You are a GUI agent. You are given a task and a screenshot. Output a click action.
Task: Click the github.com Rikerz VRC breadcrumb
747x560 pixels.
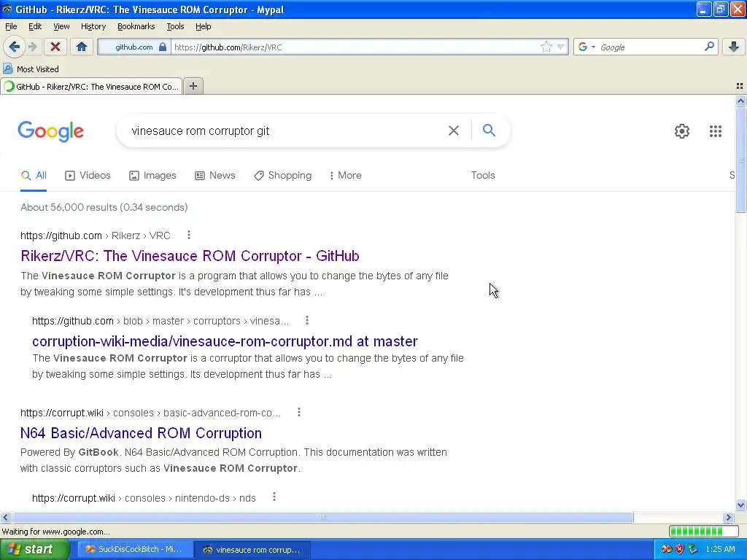(96, 236)
